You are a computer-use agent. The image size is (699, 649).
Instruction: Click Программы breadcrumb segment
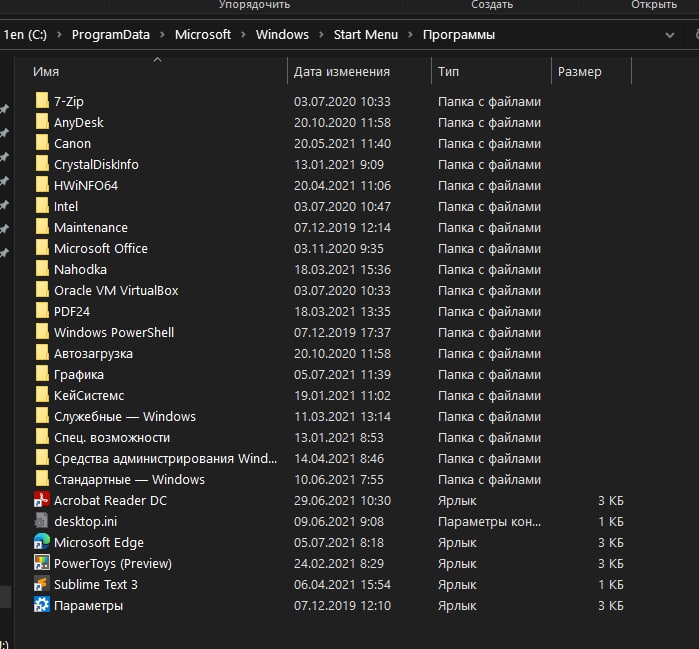click(459, 34)
